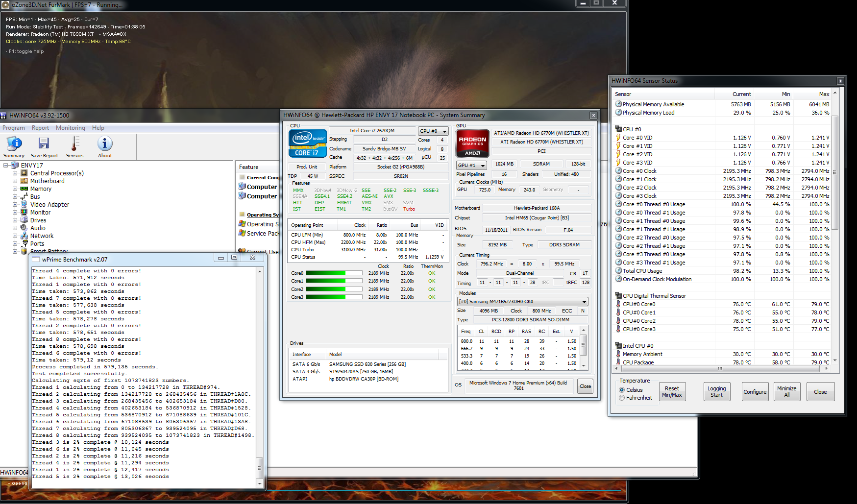This screenshot has width=857, height=504.
Task: Click the Logging Start button
Action: pos(716,392)
